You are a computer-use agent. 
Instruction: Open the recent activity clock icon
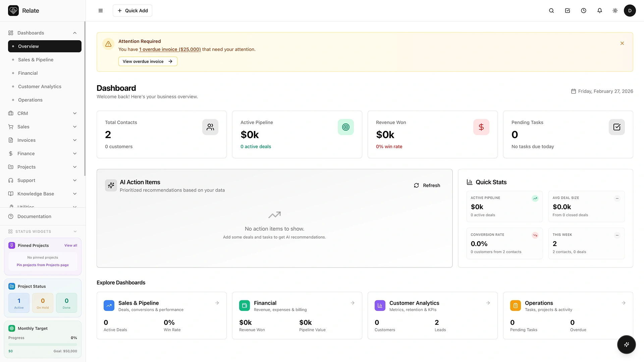coord(584,10)
